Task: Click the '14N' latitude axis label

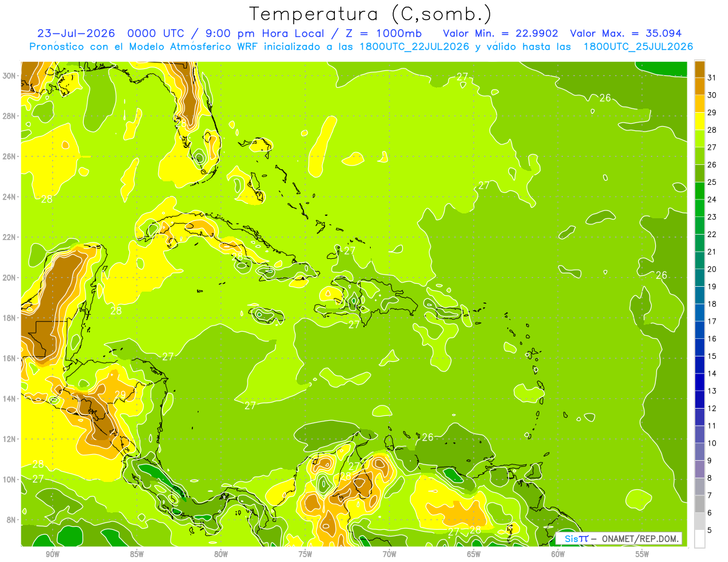Action: 10,398
